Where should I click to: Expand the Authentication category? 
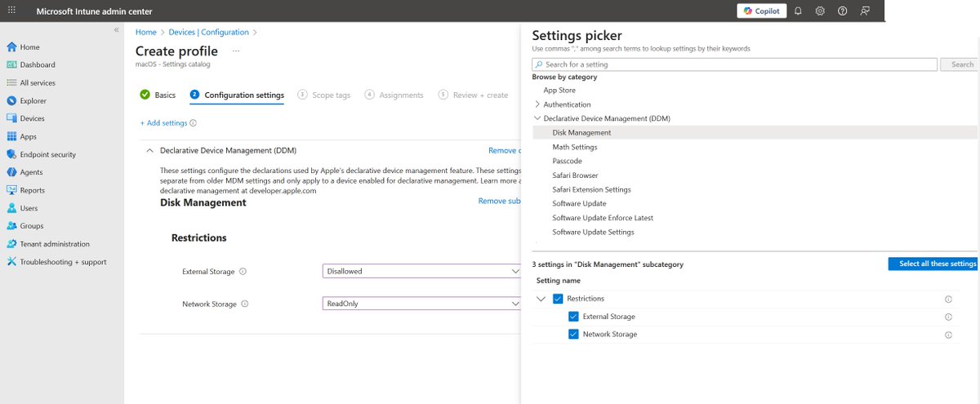(537, 104)
